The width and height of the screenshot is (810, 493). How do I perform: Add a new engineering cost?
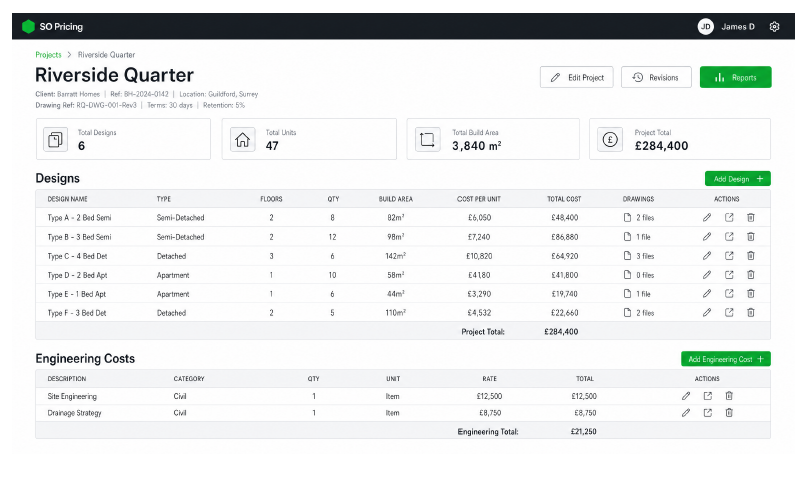point(726,359)
